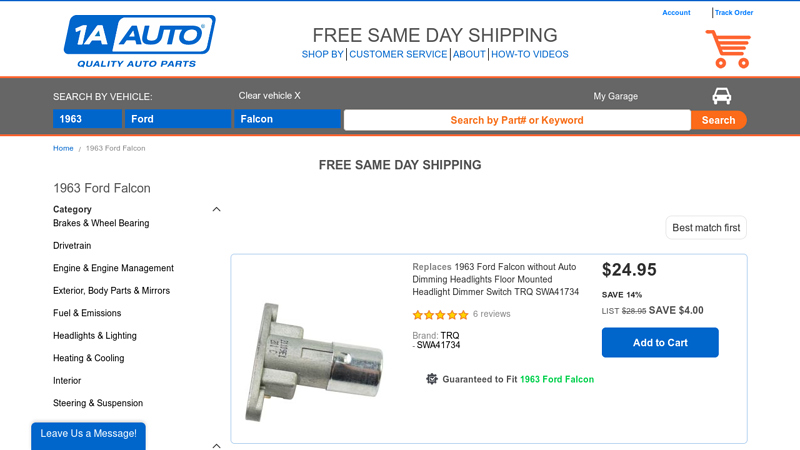View the headlight dimmer switch product image
The image size is (800, 450).
coord(315,360)
